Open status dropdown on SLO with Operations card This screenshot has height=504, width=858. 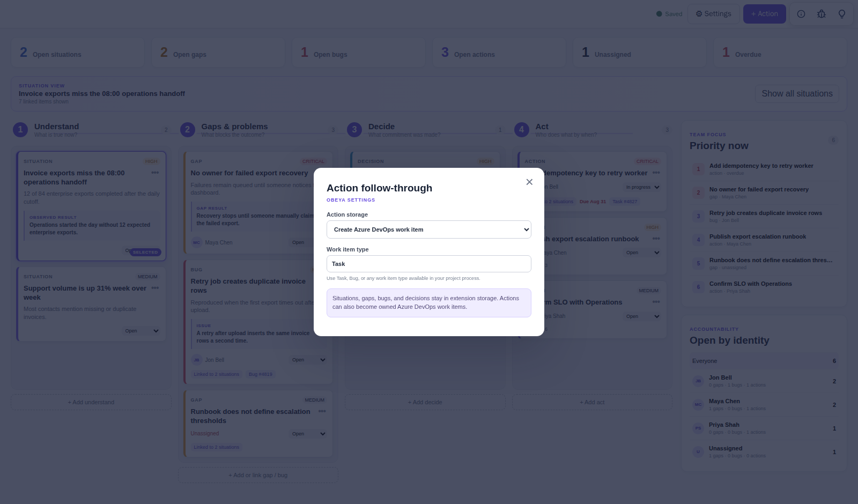(642, 316)
